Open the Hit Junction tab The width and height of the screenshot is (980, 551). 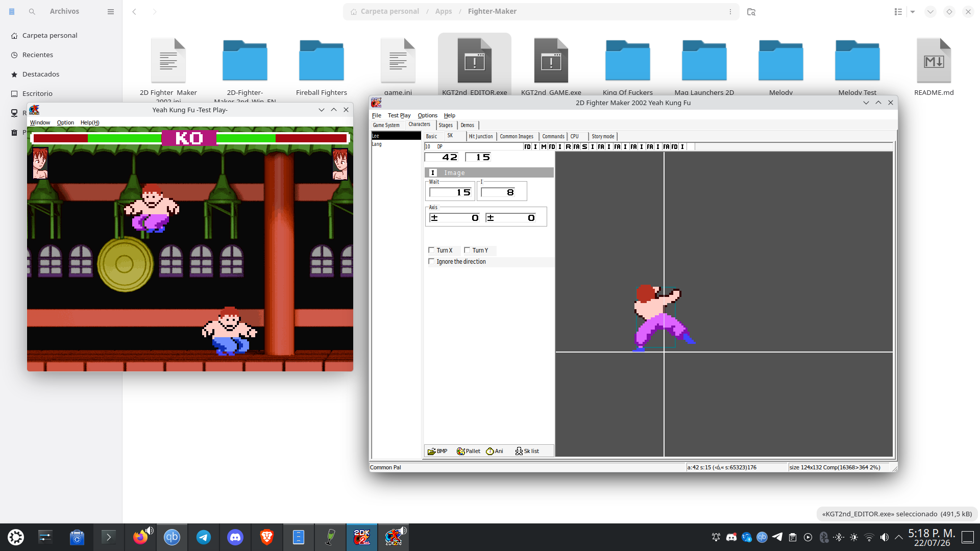point(481,136)
